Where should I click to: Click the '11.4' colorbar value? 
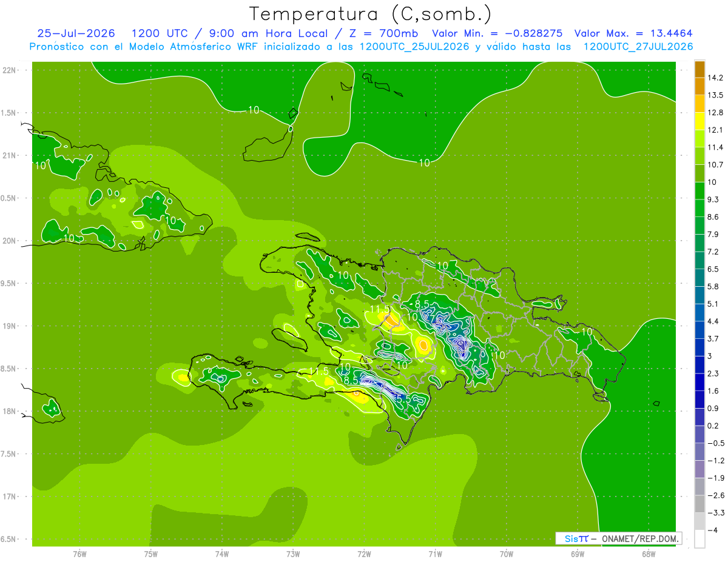pos(715,147)
